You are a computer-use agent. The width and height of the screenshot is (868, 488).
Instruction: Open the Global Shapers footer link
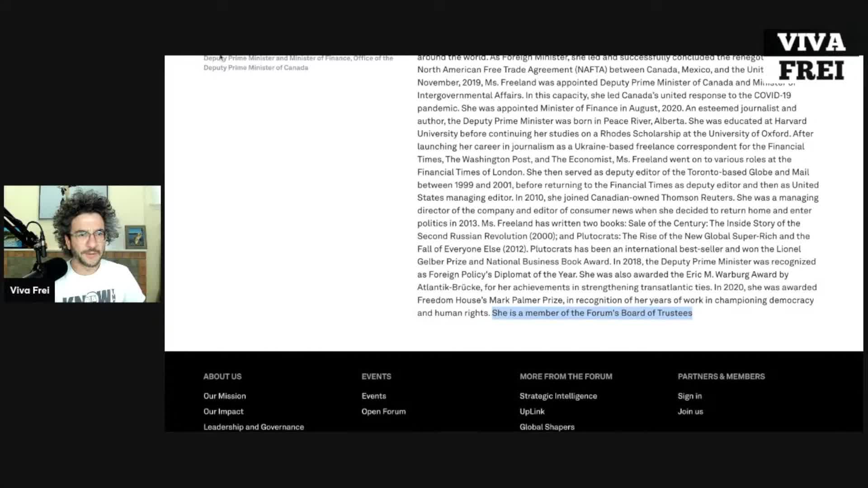[x=547, y=427]
